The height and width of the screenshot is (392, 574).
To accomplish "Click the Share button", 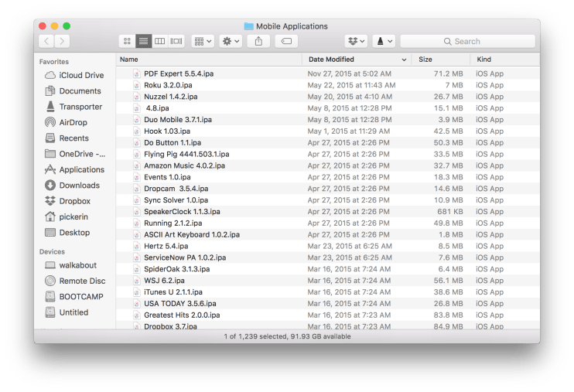I will pos(258,41).
